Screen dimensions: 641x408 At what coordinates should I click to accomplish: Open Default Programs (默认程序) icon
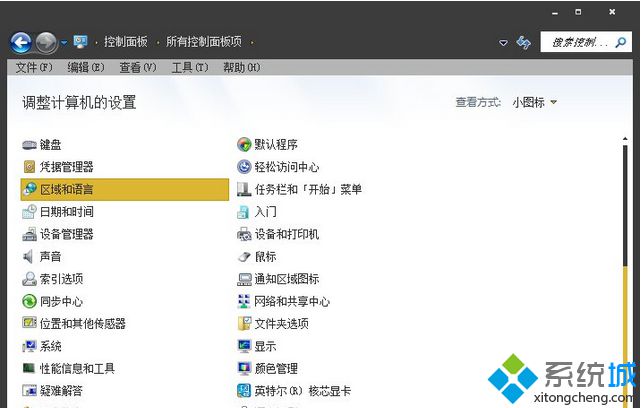pyautogui.click(x=244, y=144)
